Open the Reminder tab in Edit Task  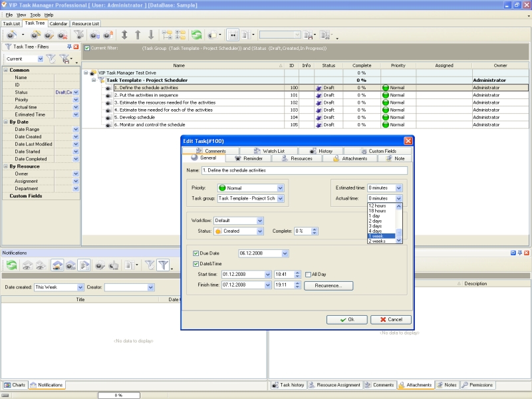(249, 158)
